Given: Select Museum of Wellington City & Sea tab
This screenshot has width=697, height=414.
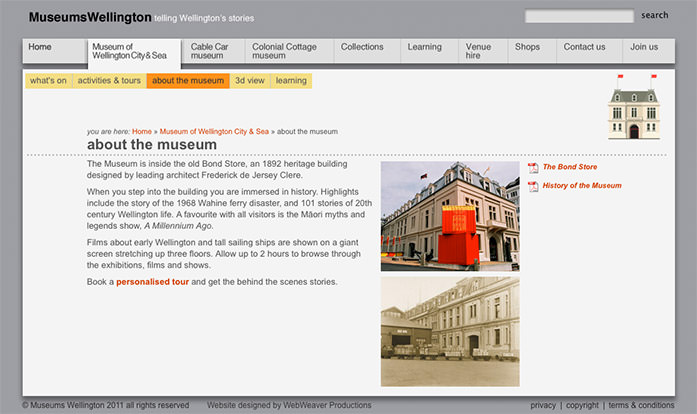Looking at the screenshot, I should pos(134,53).
